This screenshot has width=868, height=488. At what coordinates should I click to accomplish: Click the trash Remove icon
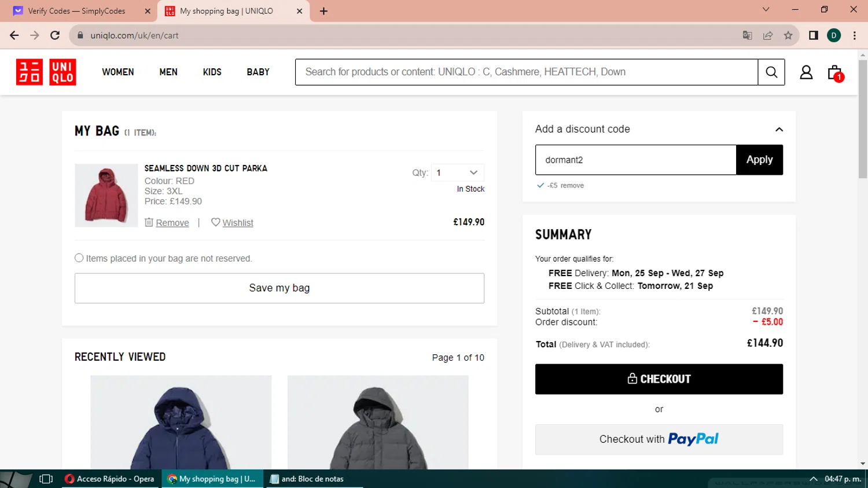[149, 222]
